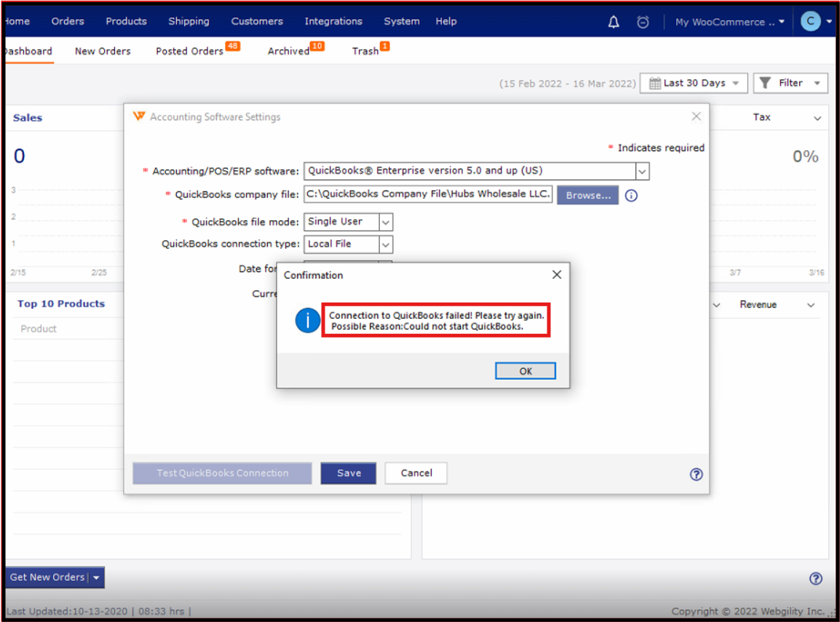The image size is (840, 622).
Task: Click the Sales panel heading
Action: coord(28,118)
